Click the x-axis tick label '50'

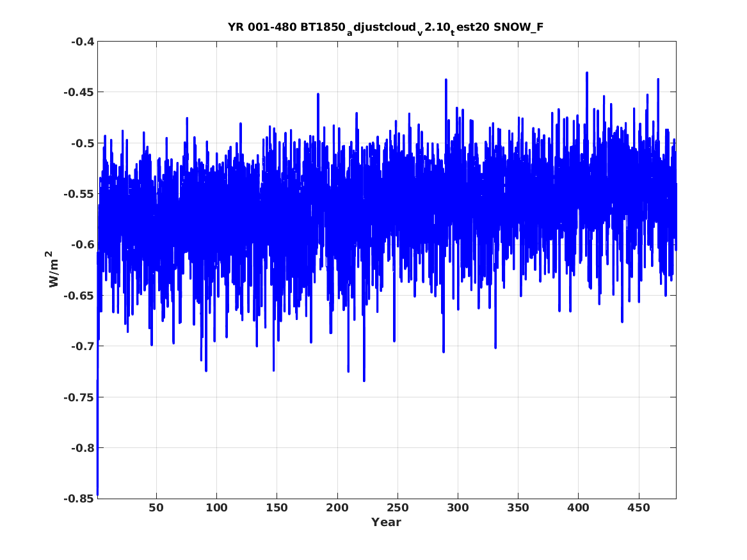click(x=156, y=508)
